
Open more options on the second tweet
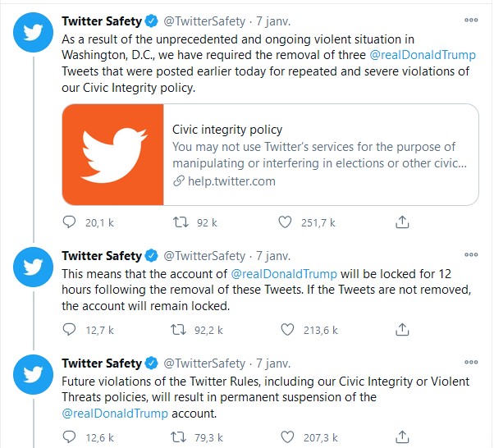coord(471,255)
